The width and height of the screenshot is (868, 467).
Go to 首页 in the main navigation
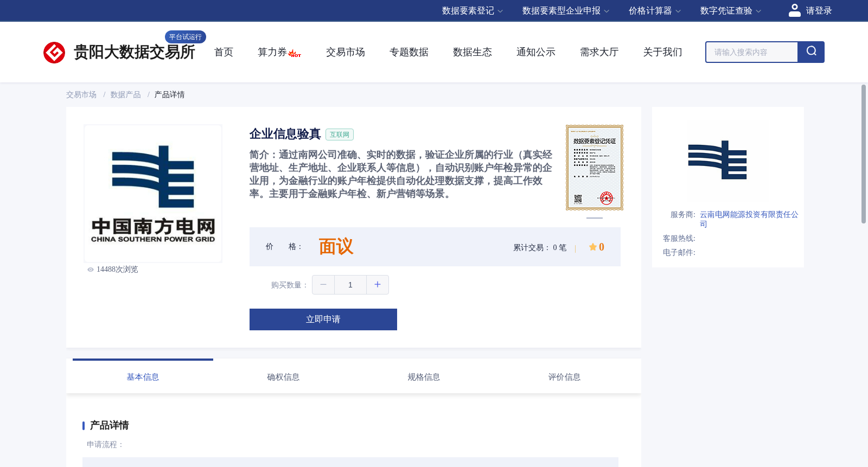pos(224,52)
